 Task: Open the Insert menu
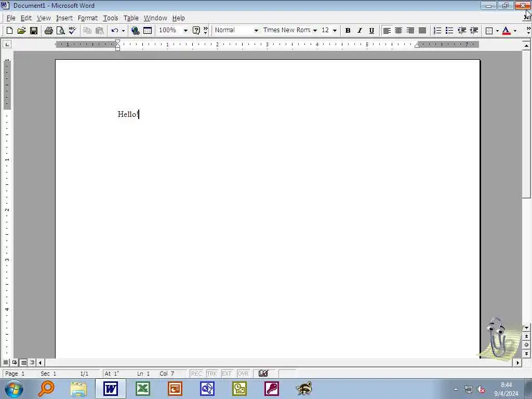pos(64,18)
